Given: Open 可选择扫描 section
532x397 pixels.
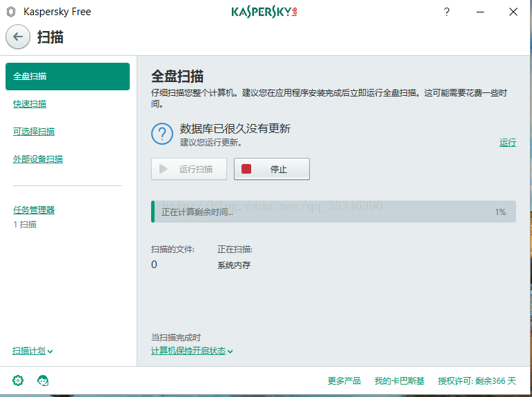Looking at the screenshot, I should tap(34, 132).
